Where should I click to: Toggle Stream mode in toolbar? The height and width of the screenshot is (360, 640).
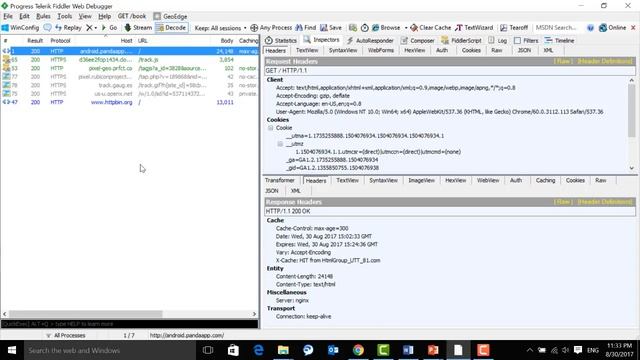click(x=138, y=28)
